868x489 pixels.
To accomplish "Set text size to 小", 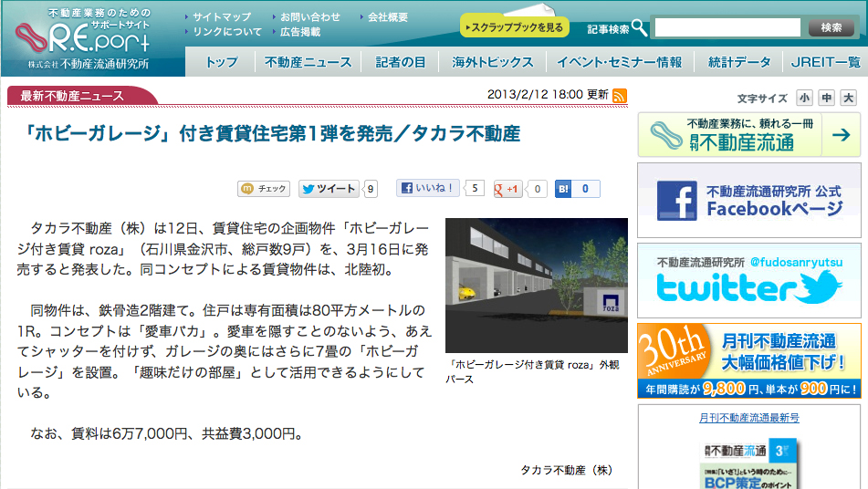I will pos(804,98).
